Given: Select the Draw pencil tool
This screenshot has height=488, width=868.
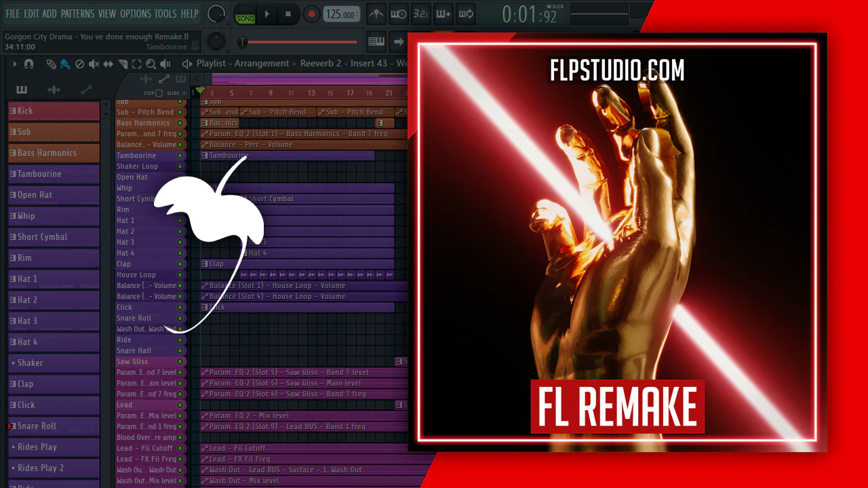Looking at the screenshot, I should (51, 64).
